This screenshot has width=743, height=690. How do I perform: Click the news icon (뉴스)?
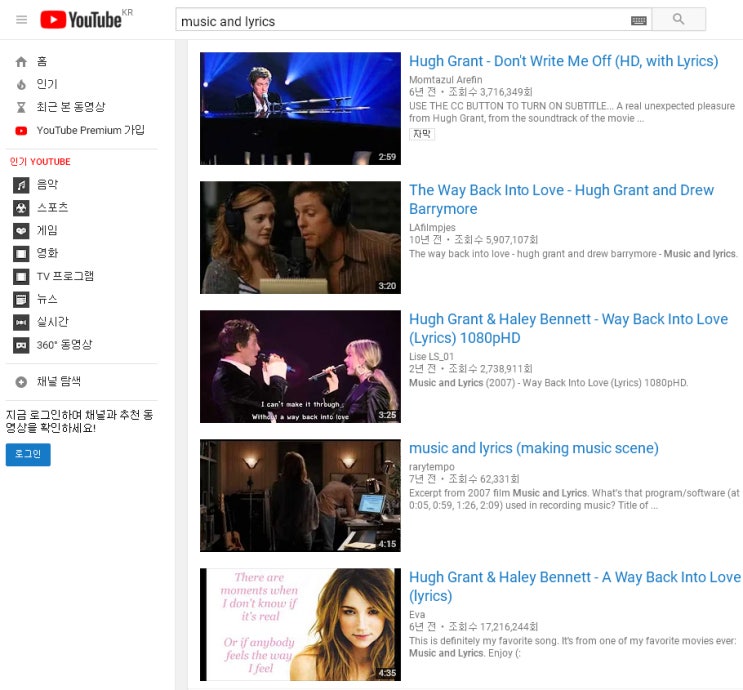tap(21, 300)
